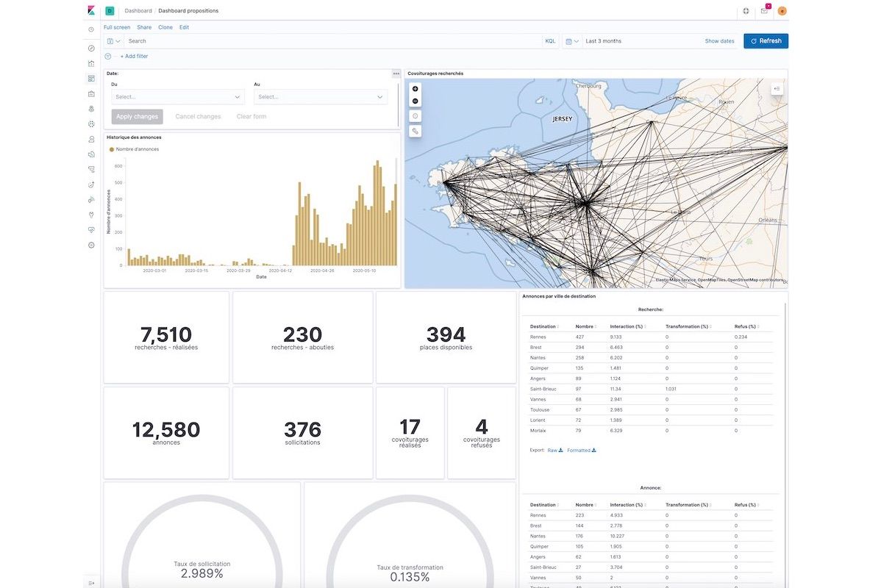The image size is (881, 588).
Task: Open the Maps app from the left sidebar
Action: [90, 108]
